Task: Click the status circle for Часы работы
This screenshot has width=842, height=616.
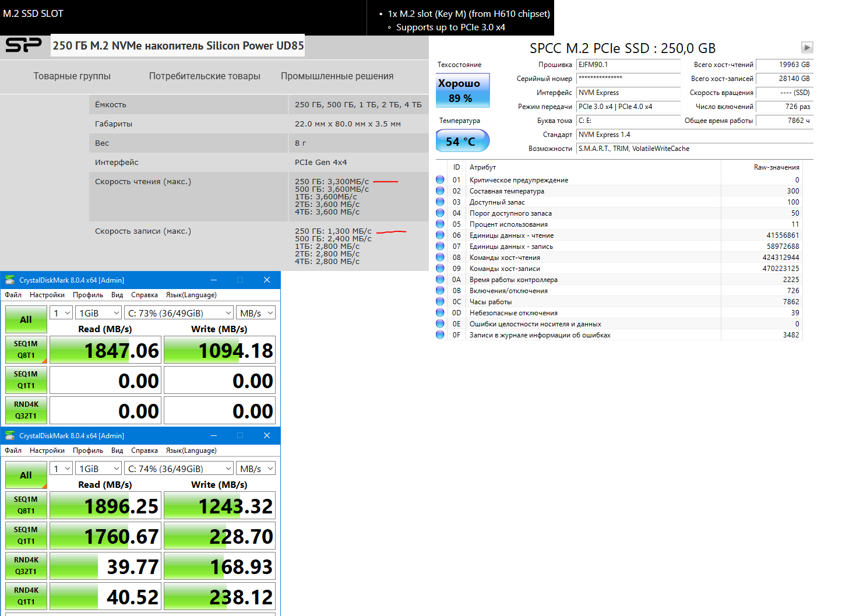Action: point(440,301)
